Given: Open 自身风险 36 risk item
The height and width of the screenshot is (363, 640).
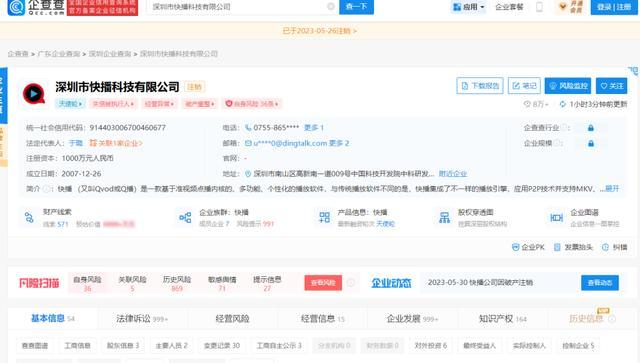Looking at the screenshot, I should point(87,284).
